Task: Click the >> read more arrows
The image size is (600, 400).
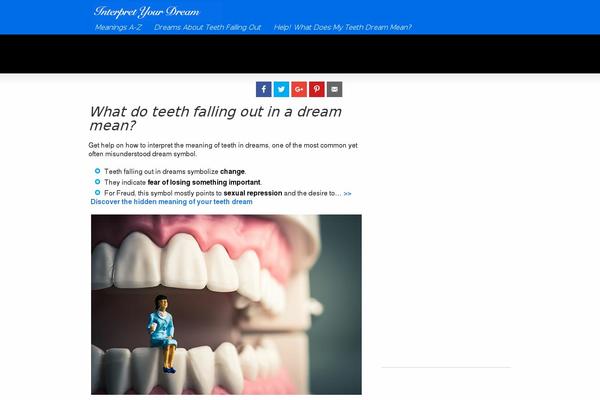Action: pos(347,194)
